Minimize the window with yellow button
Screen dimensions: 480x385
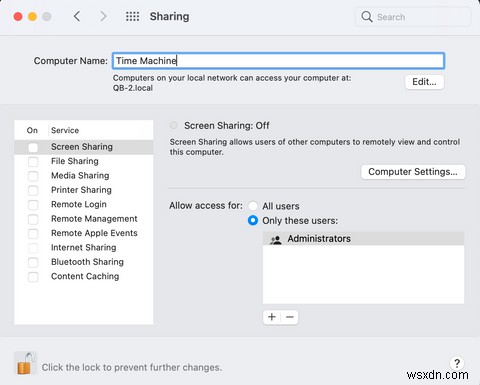(32, 16)
